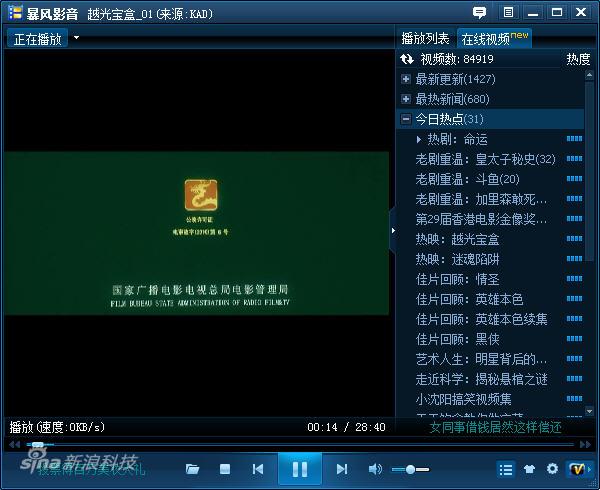Collapse the side panel with arrow handle
This screenshot has height=490, width=600.
393,231
